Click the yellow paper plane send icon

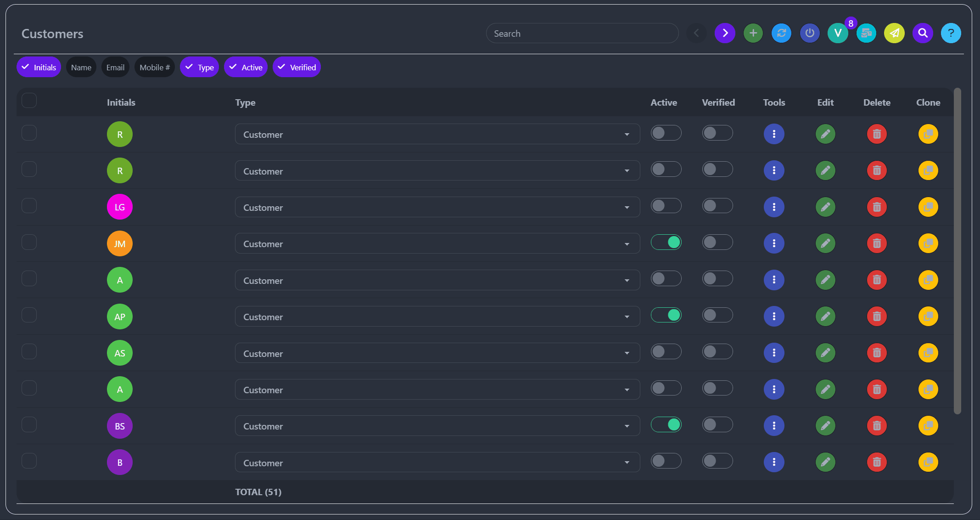(894, 33)
